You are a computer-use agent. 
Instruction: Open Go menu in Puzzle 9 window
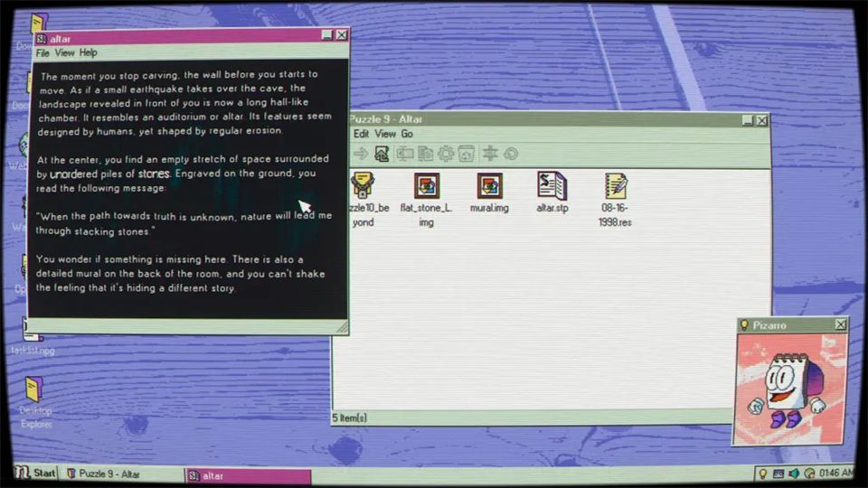[x=407, y=134]
